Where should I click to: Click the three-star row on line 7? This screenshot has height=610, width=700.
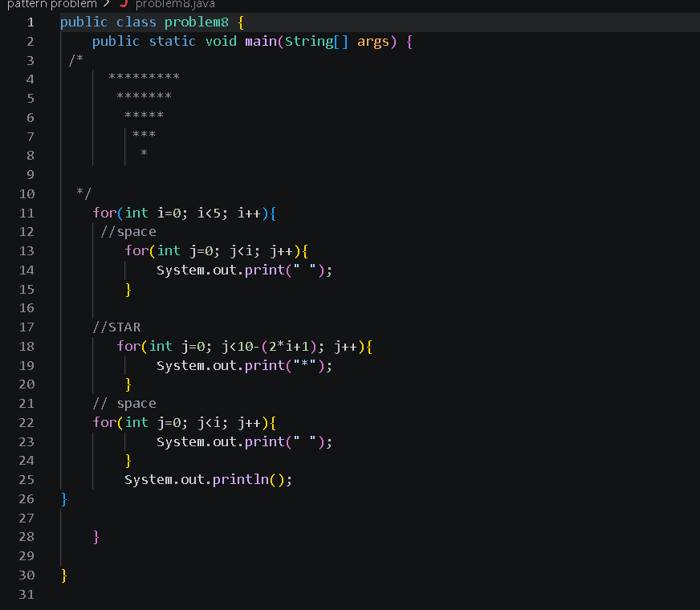(144, 135)
